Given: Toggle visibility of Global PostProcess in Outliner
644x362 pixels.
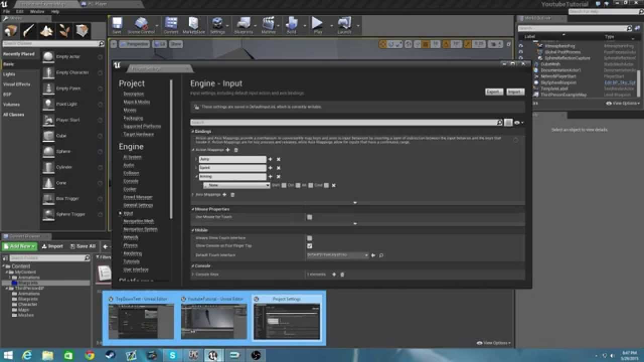Looking at the screenshot, I should point(521,52).
